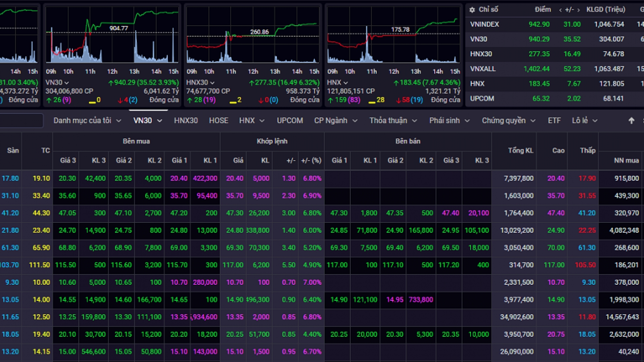Click buy volume 422,300 cell
This screenshot has width=644, height=362.
[205, 178]
